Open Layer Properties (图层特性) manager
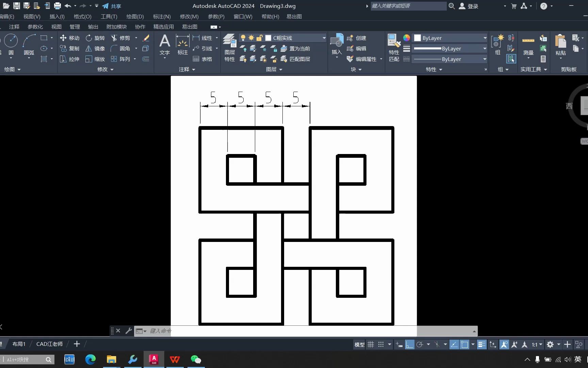Screen dimensions: 588x368 tap(230, 48)
